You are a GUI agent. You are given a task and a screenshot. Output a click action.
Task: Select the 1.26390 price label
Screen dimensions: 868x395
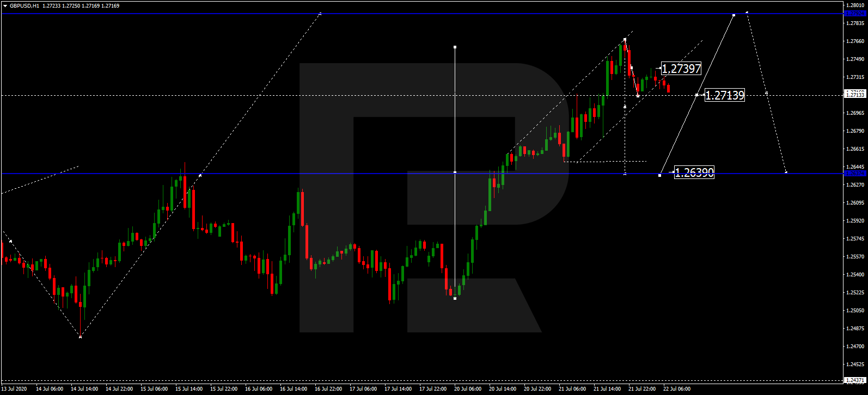(x=694, y=172)
